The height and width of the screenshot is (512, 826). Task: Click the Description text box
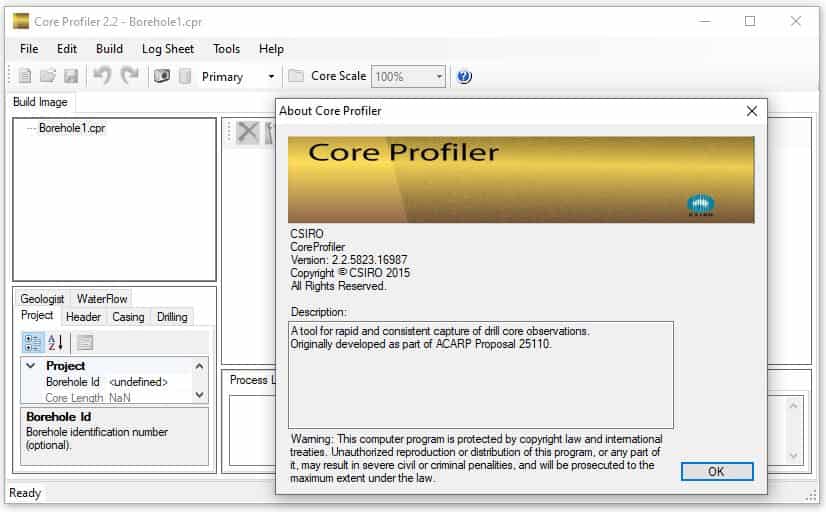[x=480, y=375]
